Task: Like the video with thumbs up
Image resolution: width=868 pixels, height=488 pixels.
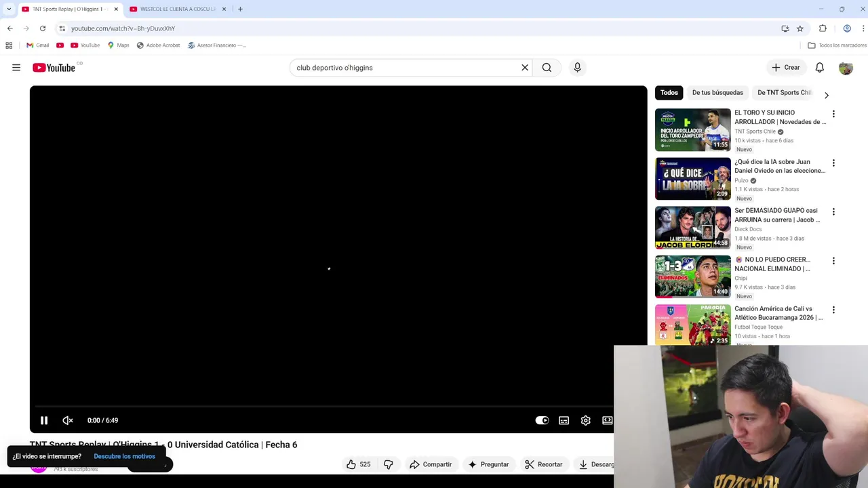Action: (x=358, y=464)
